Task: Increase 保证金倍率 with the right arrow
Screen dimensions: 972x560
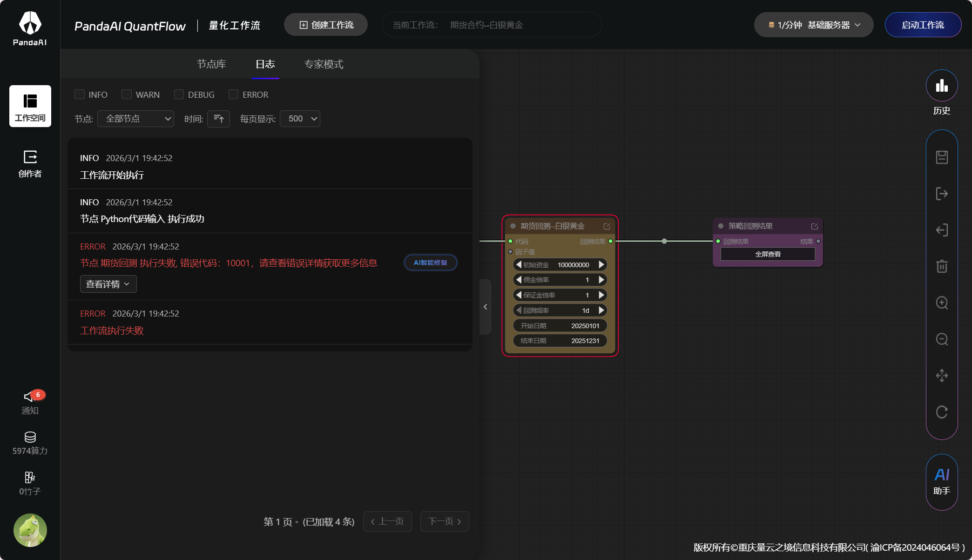Action: click(601, 295)
